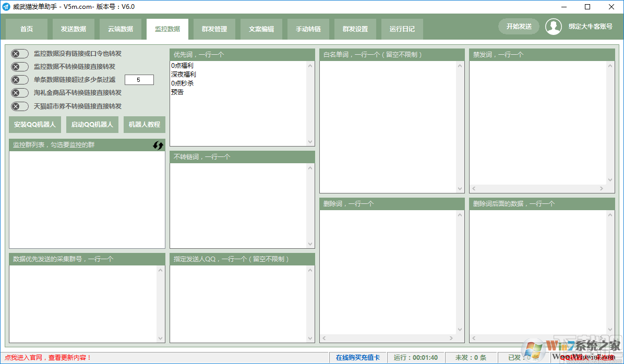624x364 pixels.
Task: Select the 监控数据 tab
Action: click(x=167, y=29)
